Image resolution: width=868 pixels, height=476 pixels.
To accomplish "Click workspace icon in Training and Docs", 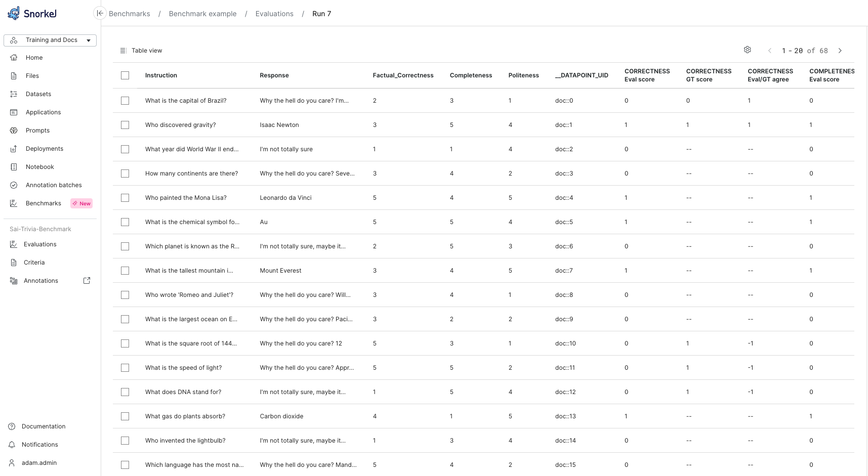I will coord(14,40).
